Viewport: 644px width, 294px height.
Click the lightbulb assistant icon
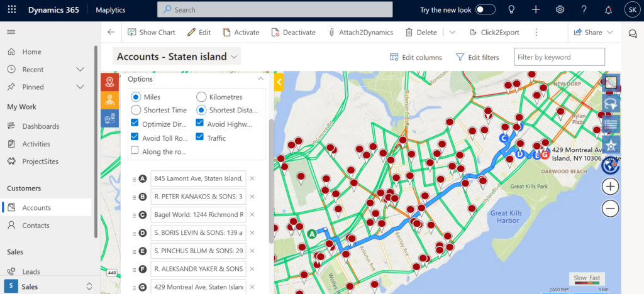(x=512, y=10)
